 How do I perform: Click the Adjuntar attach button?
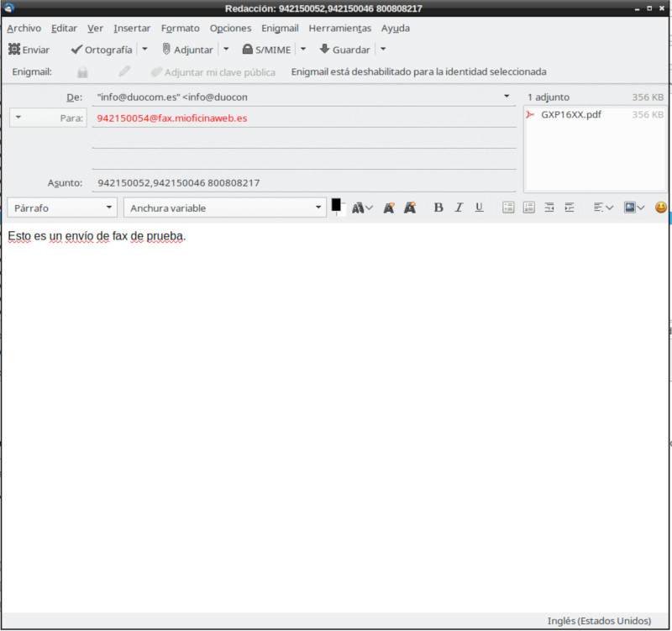point(187,50)
